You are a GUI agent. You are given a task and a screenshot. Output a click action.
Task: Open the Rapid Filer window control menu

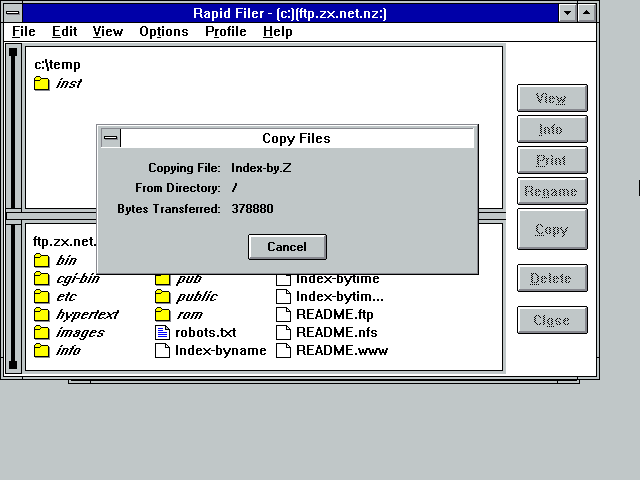coord(13,13)
